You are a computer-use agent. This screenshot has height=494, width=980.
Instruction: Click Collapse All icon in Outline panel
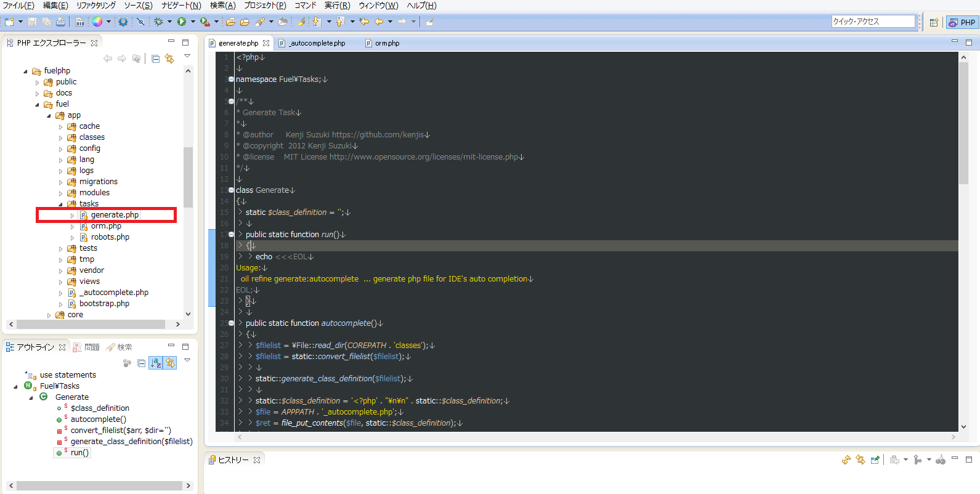(x=141, y=363)
